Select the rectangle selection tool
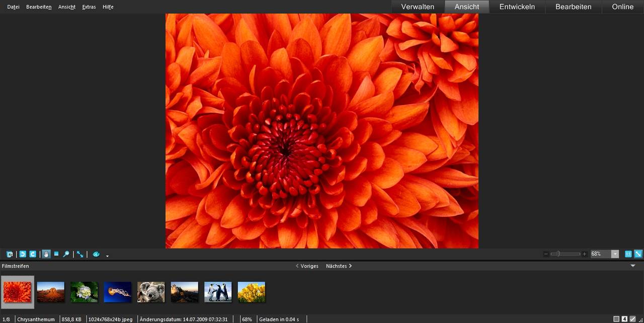The width and height of the screenshot is (644, 323). [x=56, y=254]
